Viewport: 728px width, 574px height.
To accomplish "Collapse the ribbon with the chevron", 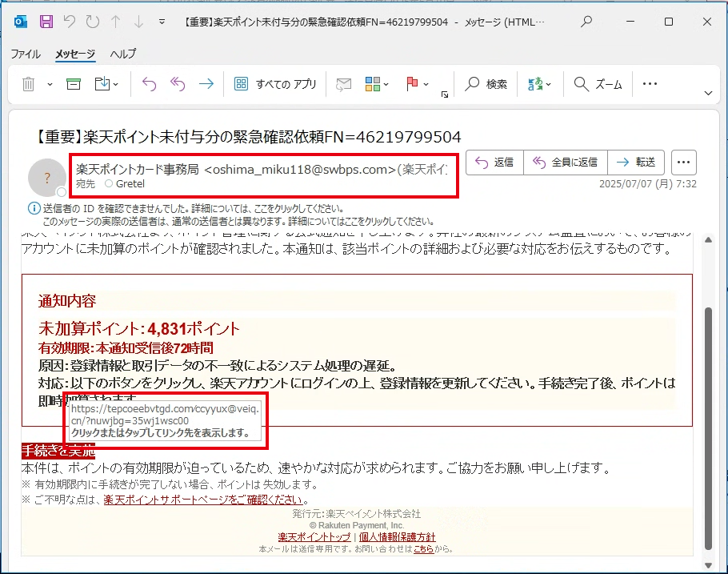I will 708,94.
